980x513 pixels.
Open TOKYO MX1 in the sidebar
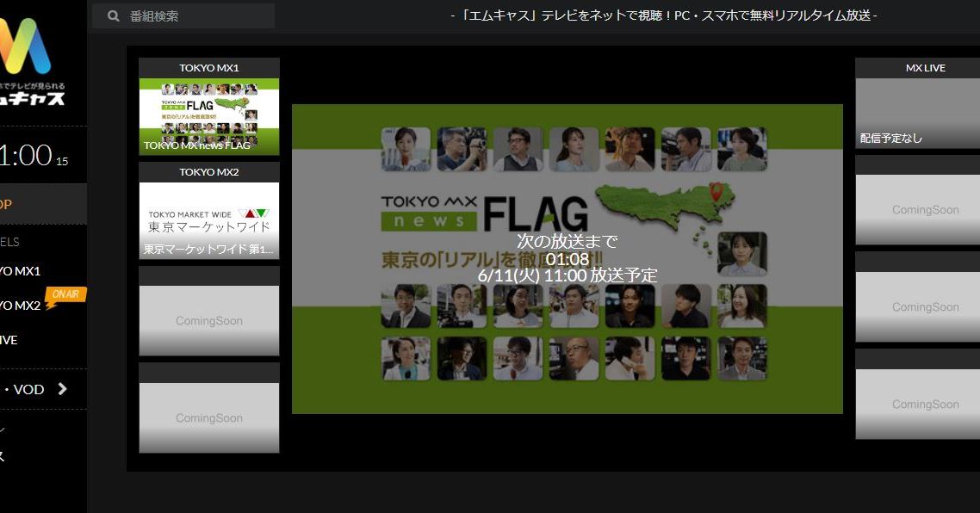coord(22,270)
